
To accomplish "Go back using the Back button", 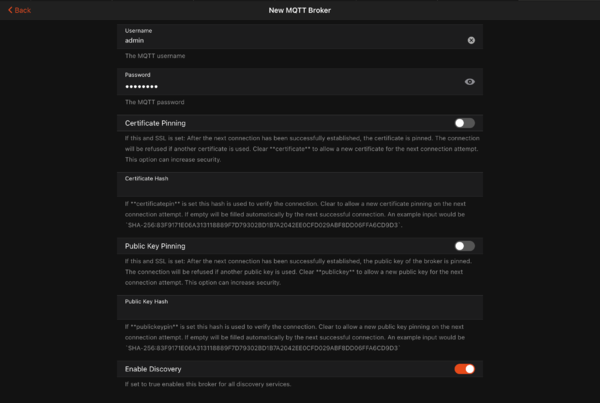I will point(19,10).
